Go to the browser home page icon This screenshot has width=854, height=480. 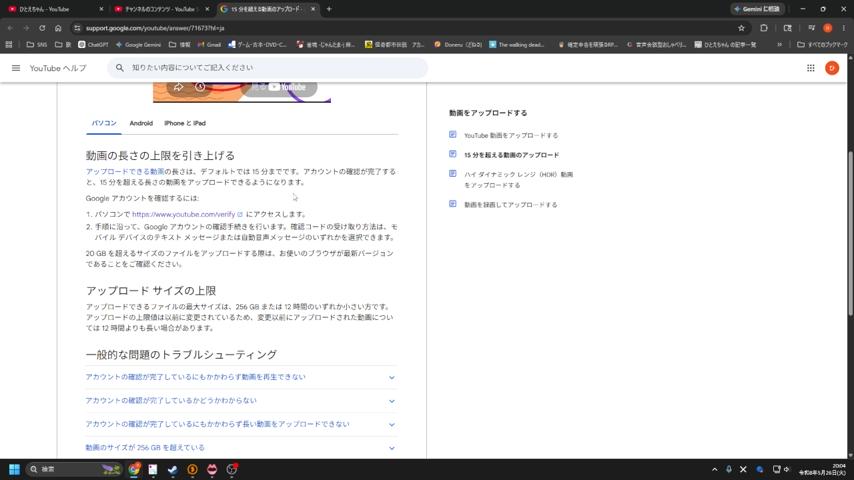click(x=58, y=28)
